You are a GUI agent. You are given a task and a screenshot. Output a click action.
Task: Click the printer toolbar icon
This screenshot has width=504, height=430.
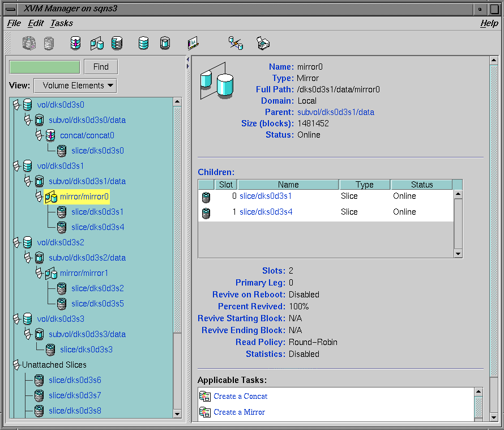pyautogui.click(x=263, y=43)
